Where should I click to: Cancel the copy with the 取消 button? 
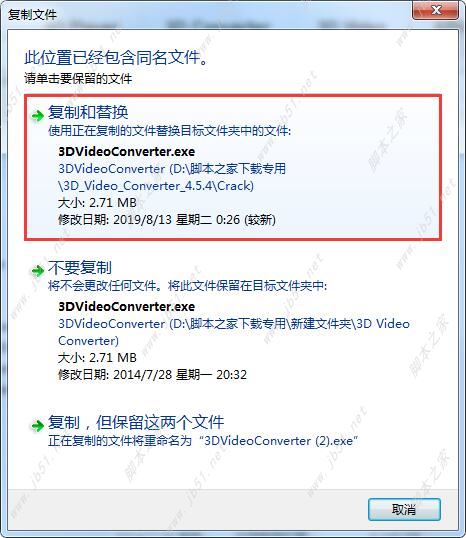(404, 510)
